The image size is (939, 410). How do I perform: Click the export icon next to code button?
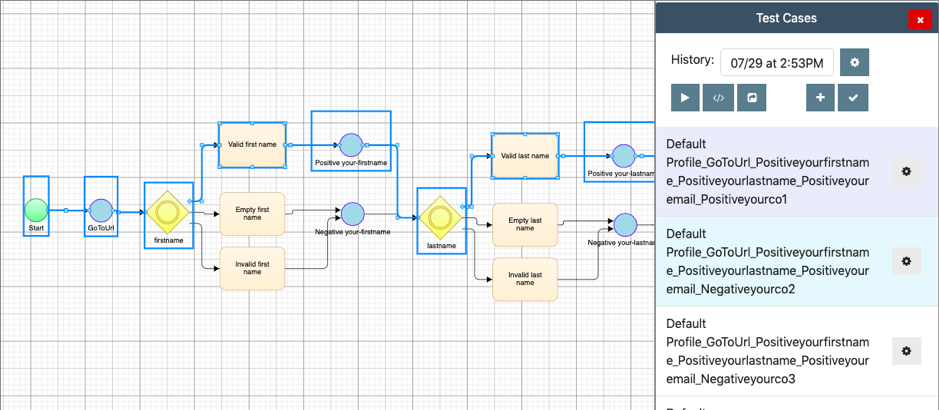click(x=752, y=98)
